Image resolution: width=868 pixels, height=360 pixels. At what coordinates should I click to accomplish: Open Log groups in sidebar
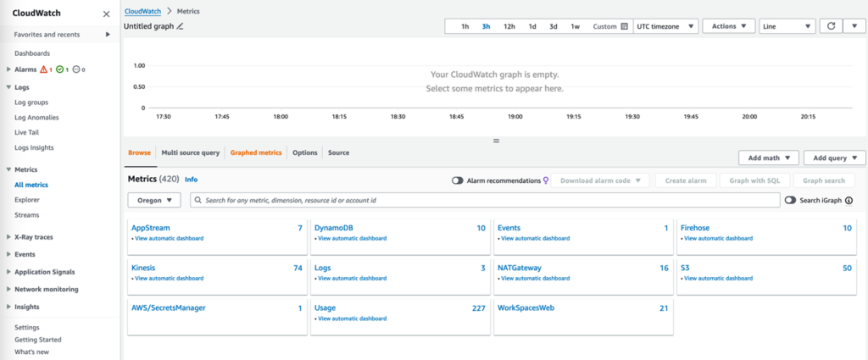[x=31, y=102]
